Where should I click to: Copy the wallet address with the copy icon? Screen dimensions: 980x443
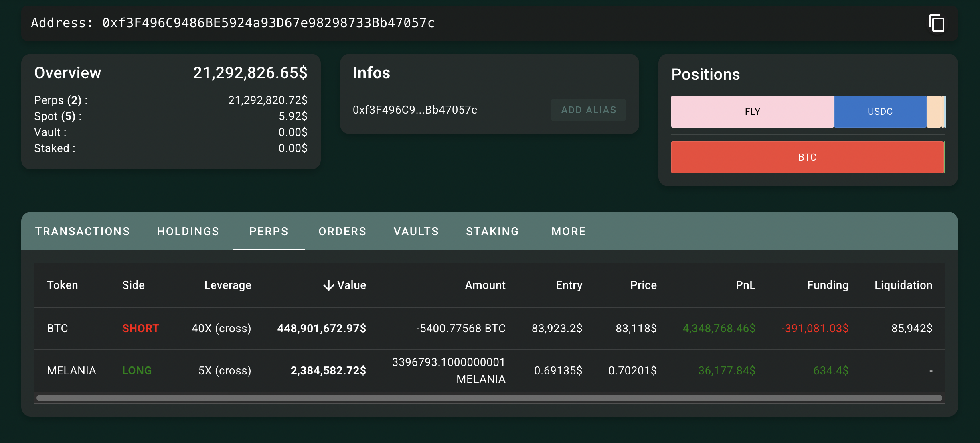pos(936,23)
